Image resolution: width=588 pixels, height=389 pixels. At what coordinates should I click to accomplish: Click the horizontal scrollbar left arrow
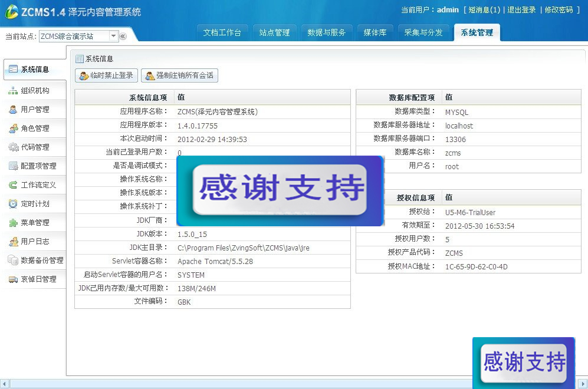pyautogui.click(x=5, y=384)
